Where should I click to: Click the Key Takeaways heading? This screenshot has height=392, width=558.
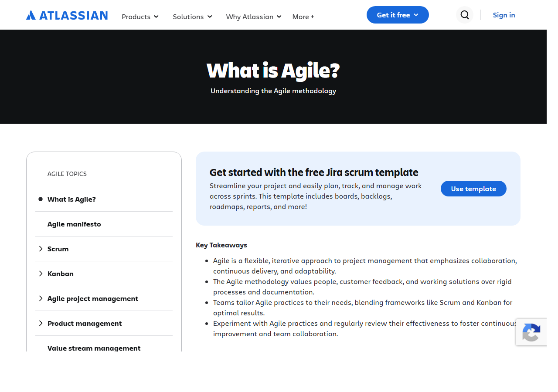point(221,245)
